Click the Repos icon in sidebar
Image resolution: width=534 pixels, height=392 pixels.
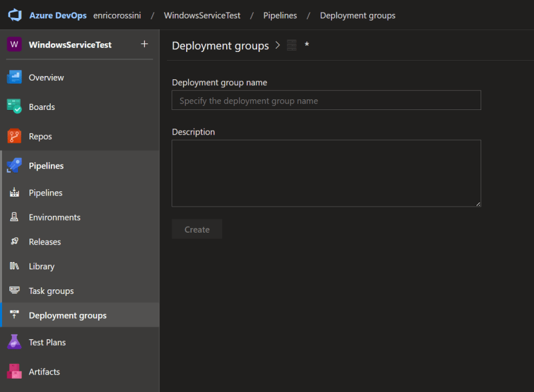click(14, 136)
